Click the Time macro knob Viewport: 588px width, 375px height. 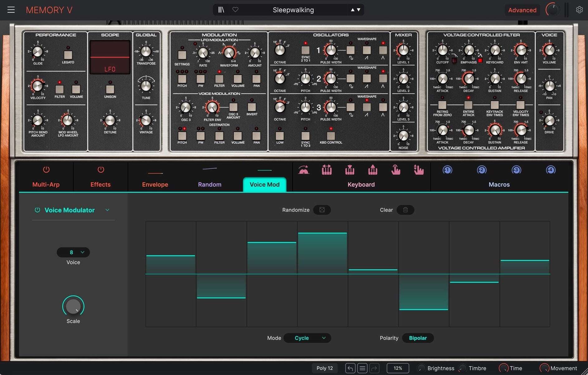pyautogui.click(x=504, y=368)
